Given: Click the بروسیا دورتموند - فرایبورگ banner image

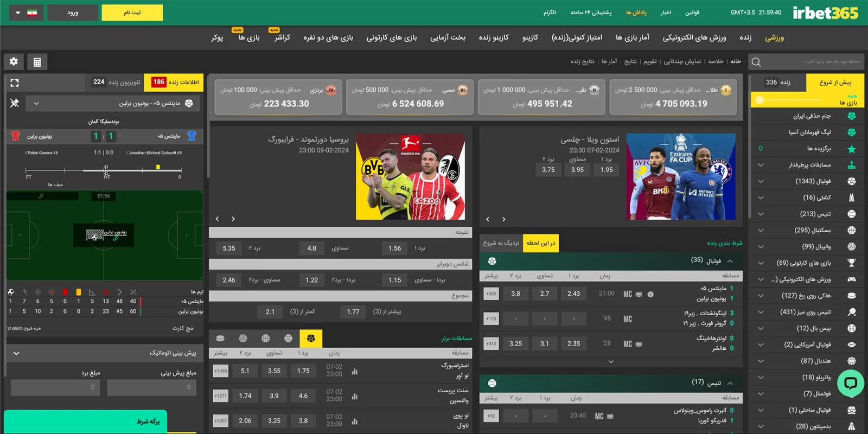Looking at the screenshot, I should tap(410, 176).
